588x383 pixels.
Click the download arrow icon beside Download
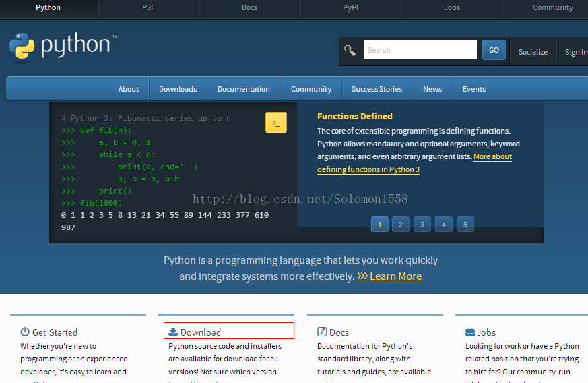(x=173, y=332)
